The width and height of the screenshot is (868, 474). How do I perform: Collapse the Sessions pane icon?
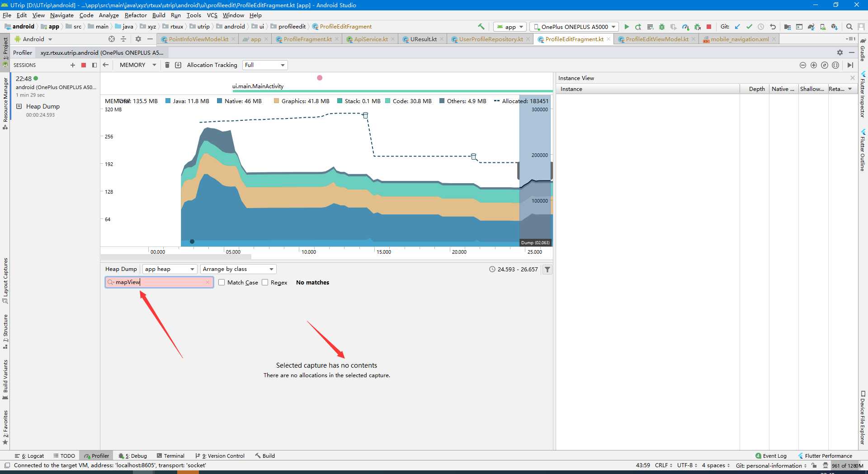point(94,65)
